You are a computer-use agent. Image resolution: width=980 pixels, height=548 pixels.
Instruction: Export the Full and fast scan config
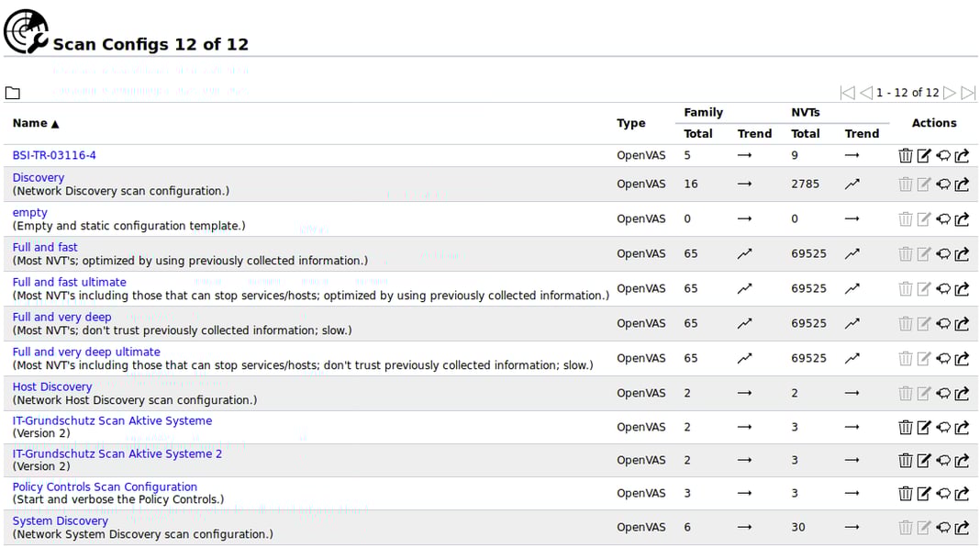click(x=962, y=253)
